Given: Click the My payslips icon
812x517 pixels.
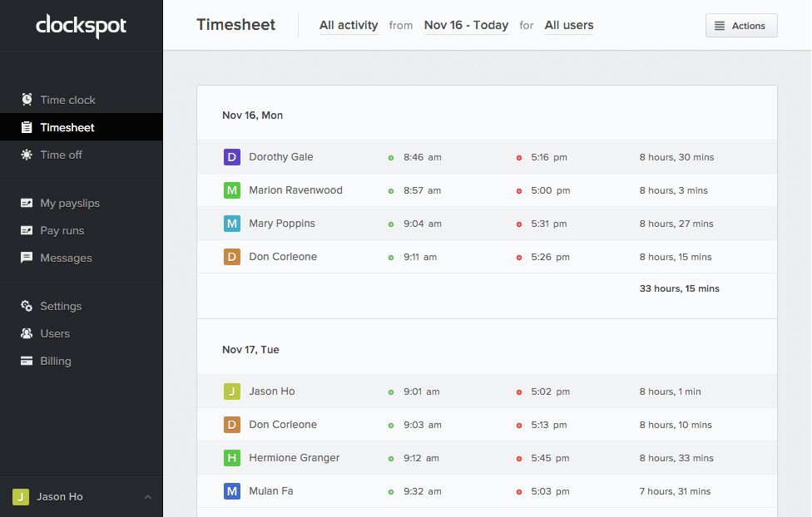Looking at the screenshot, I should click(27, 203).
